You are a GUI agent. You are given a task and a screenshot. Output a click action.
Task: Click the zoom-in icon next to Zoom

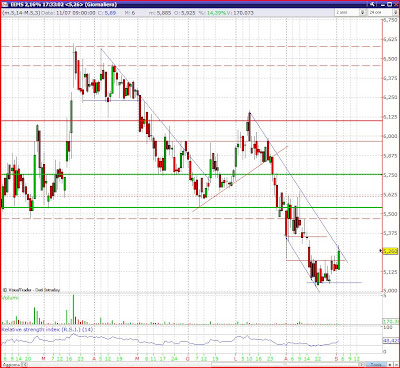tap(390, 365)
